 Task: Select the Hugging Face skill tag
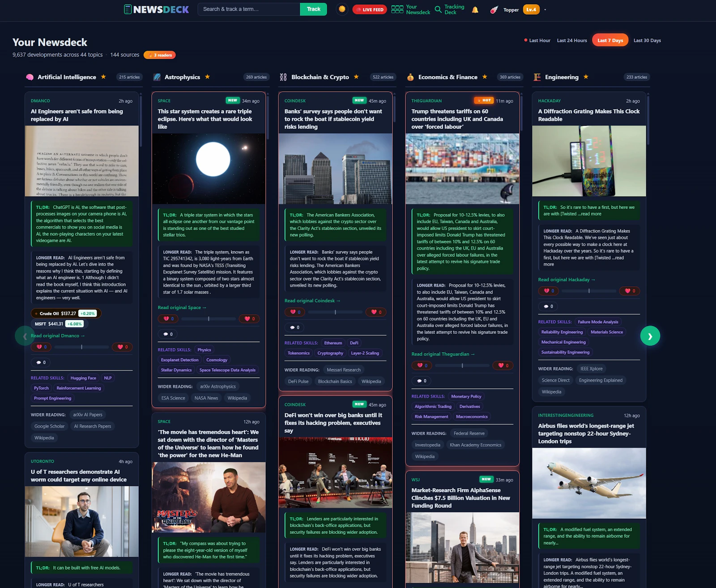click(83, 378)
